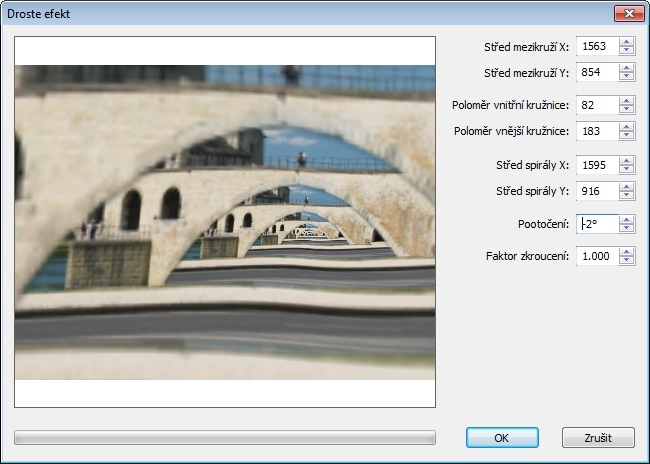Viewport: 650px width, 464px height.
Task: Decrease Střed mezikruží Y with down arrow
Action: point(627,77)
